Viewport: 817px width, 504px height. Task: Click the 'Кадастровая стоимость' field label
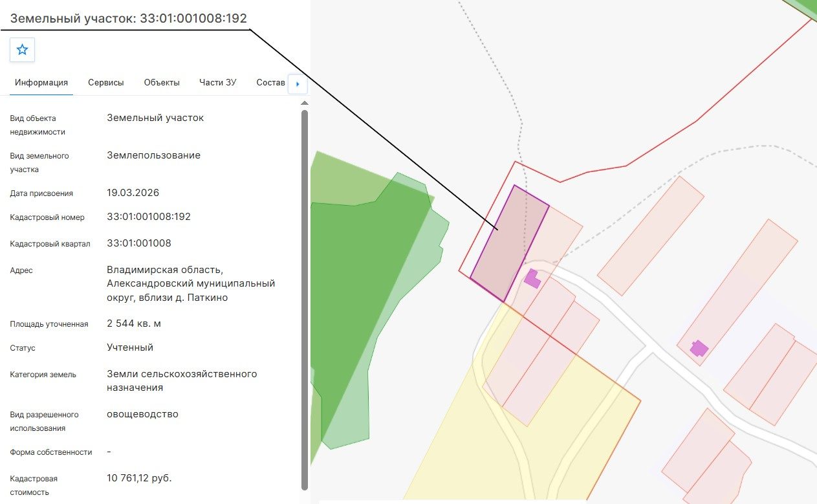[x=34, y=485]
